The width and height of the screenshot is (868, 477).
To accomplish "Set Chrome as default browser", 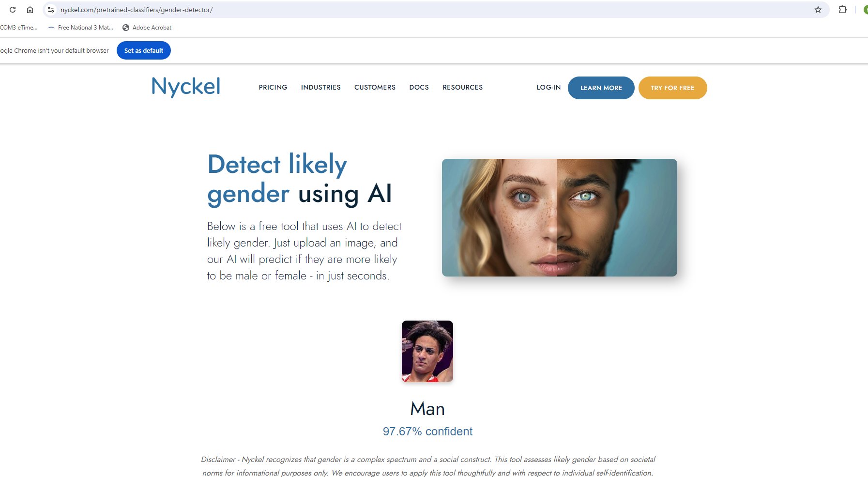I will click(144, 50).
